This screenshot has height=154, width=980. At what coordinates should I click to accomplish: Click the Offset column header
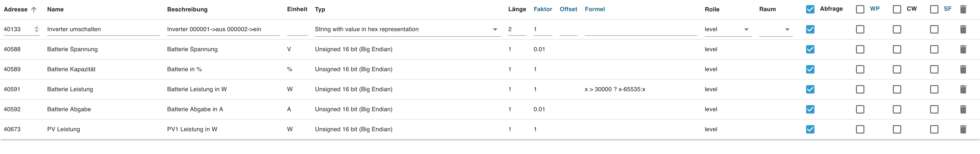(x=568, y=9)
